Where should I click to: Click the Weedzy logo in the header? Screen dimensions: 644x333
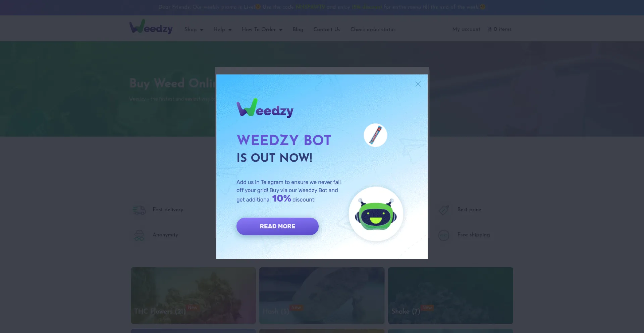[151, 27]
